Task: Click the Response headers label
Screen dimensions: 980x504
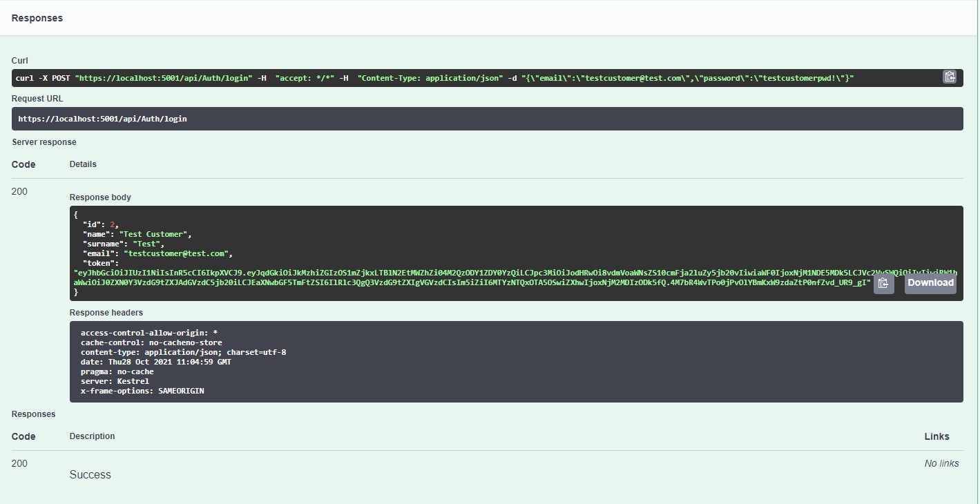Action: click(x=106, y=313)
